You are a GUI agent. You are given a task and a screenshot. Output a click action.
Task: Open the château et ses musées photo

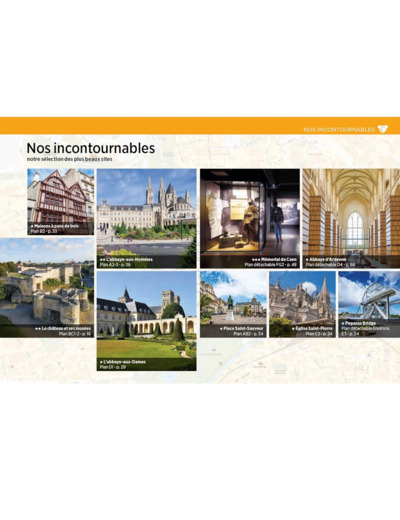(x=47, y=287)
